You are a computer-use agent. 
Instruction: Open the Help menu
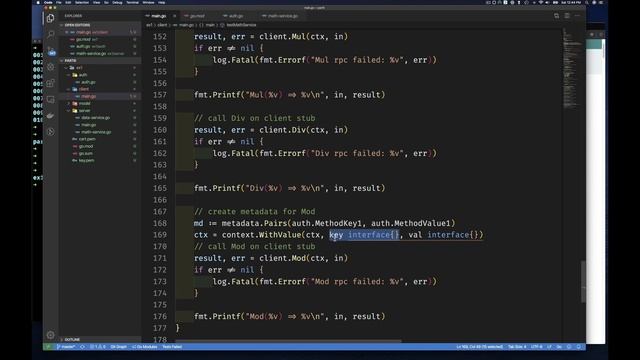tap(162, 2)
